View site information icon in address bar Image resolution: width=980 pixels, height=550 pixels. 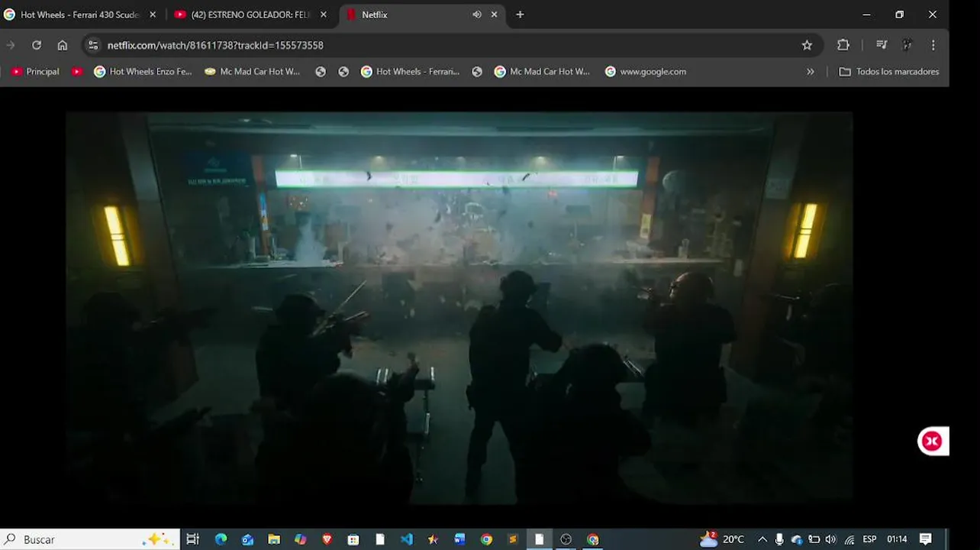[93, 45]
